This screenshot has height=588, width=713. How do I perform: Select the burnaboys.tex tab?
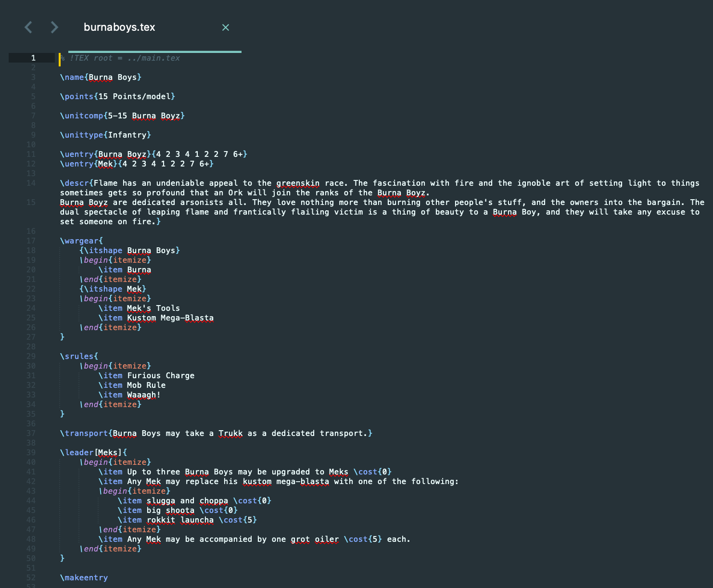coord(119,27)
